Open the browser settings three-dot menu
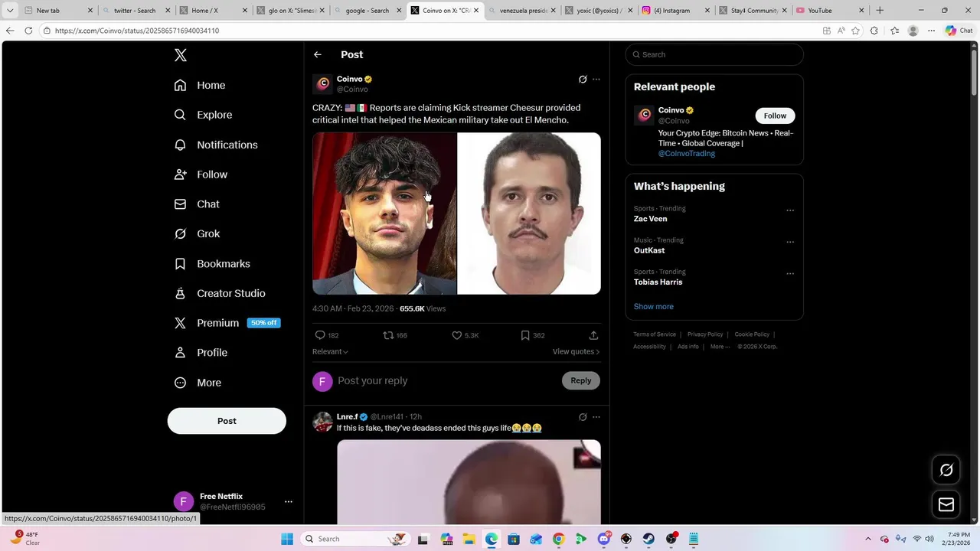The image size is (980, 551). click(x=931, y=31)
